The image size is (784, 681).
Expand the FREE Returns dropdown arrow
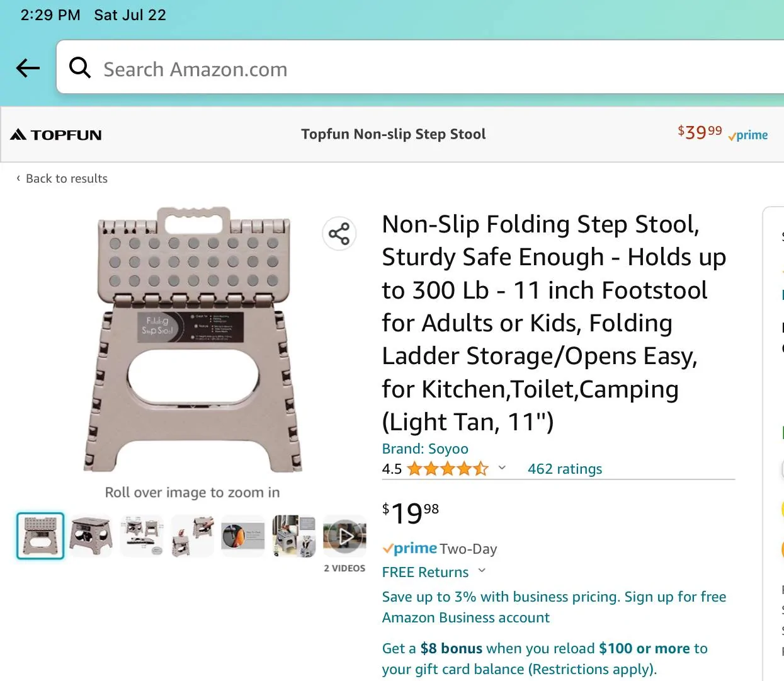coord(482,571)
